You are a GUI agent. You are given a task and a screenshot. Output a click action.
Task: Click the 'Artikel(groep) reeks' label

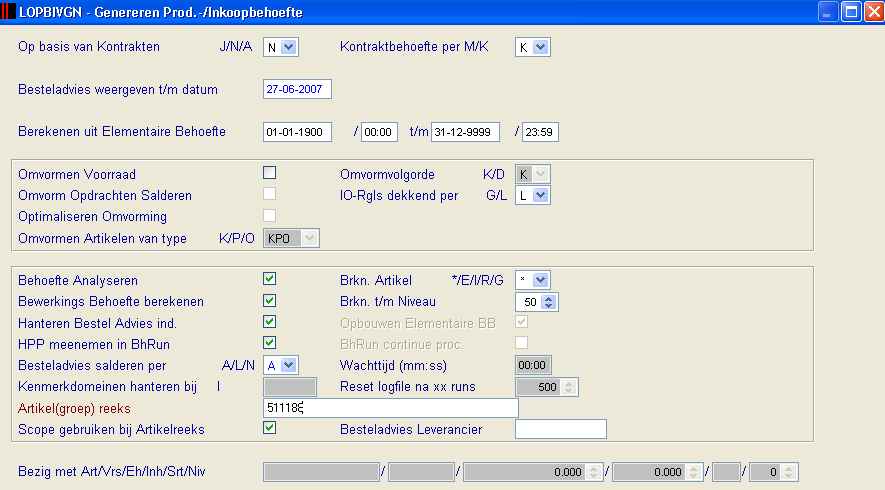tap(74, 408)
